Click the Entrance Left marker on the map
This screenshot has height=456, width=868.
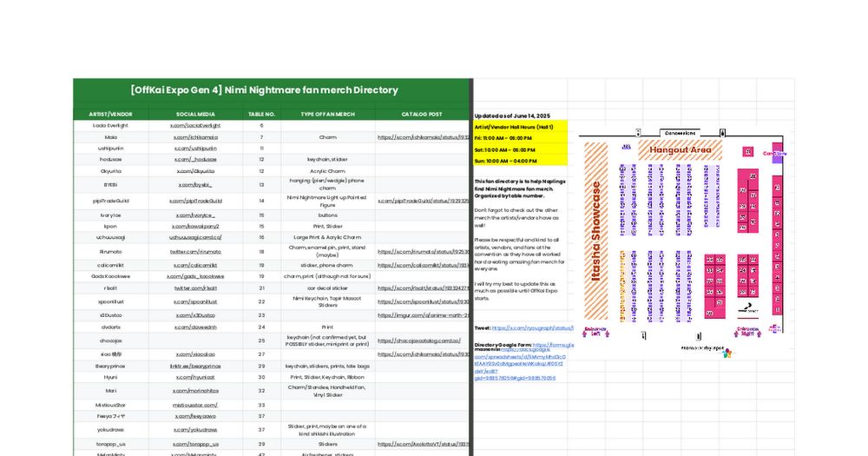point(595,332)
